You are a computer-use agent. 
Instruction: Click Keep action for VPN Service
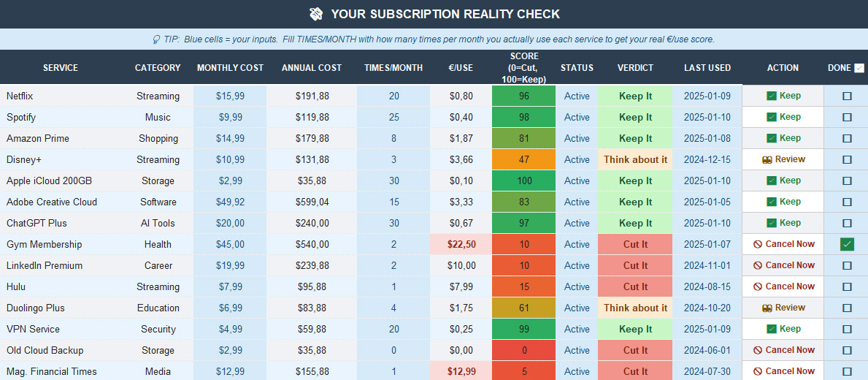pos(783,329)
